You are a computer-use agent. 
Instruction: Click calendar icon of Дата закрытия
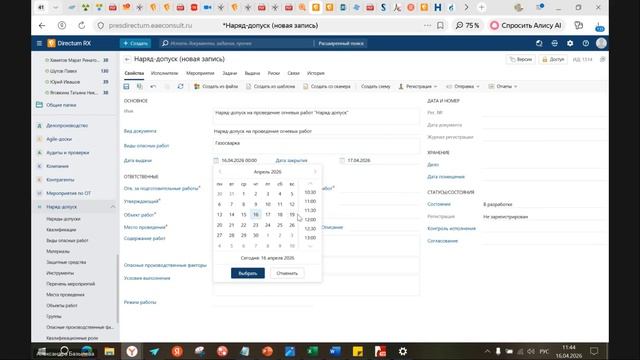click(342, 160)
